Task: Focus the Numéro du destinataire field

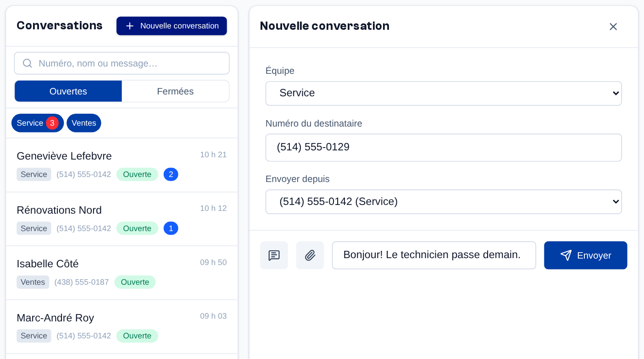Action: (x=444, y=147)
